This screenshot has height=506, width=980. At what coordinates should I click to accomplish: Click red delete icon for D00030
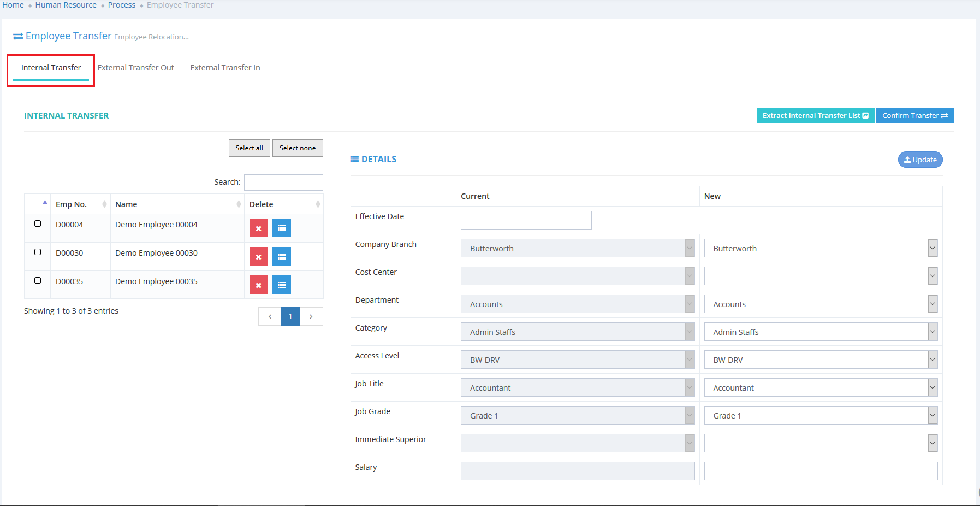point(258,257)
